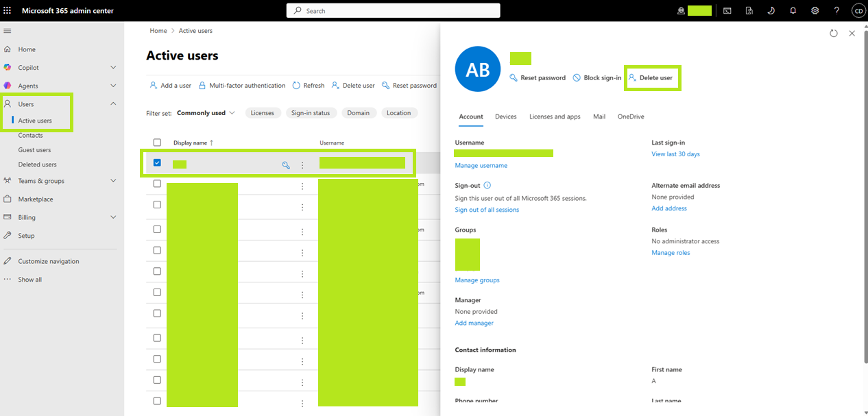Open the notifications bell
The image size is (868, 416).
[793, 11]
